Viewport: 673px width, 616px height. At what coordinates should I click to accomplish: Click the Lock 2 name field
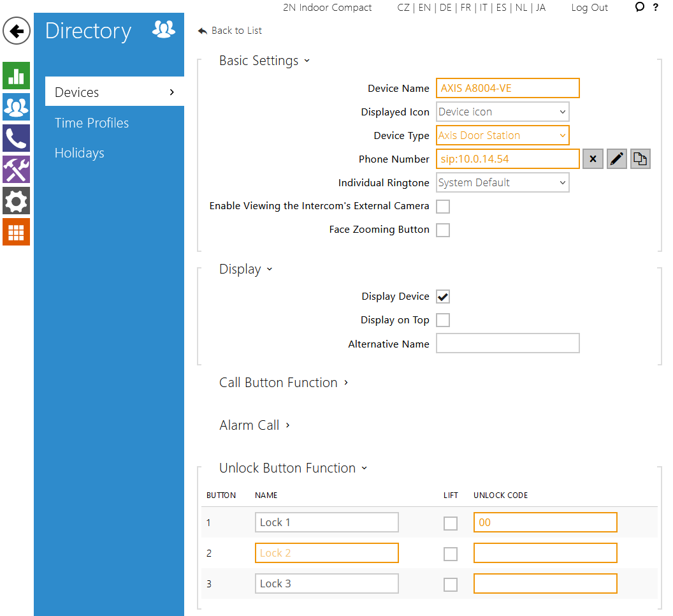pos(327,553)
